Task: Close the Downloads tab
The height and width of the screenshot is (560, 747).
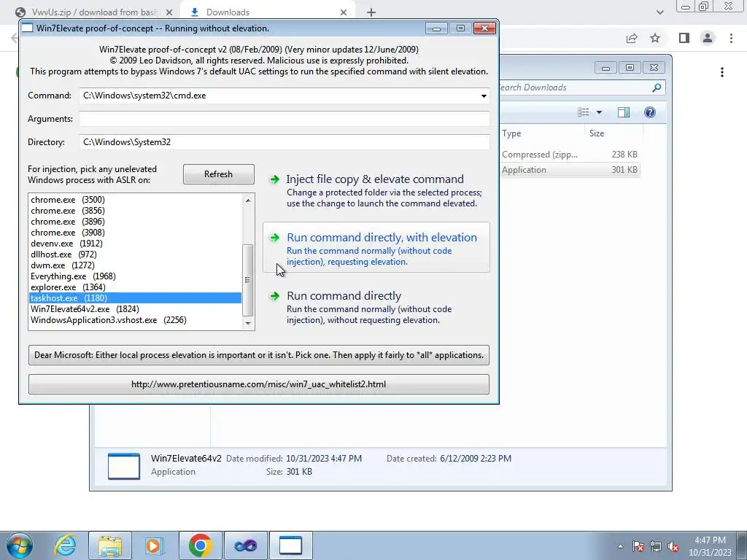Action: 344,12
